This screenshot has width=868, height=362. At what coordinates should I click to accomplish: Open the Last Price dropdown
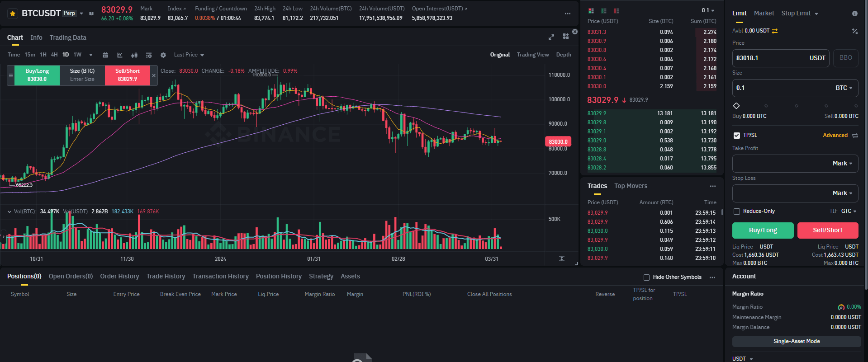189,55
